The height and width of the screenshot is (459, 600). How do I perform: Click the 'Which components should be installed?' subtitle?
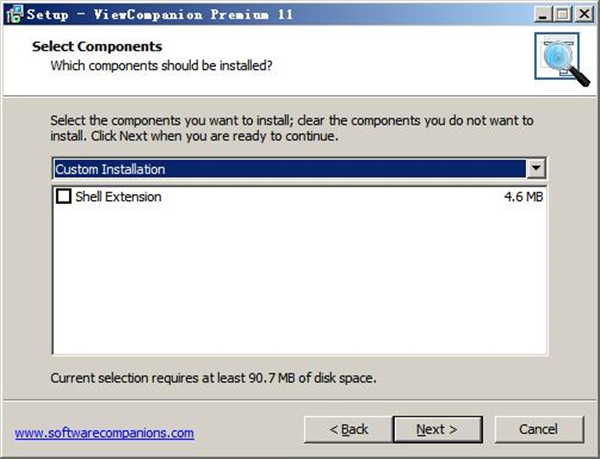click(162, 66)
